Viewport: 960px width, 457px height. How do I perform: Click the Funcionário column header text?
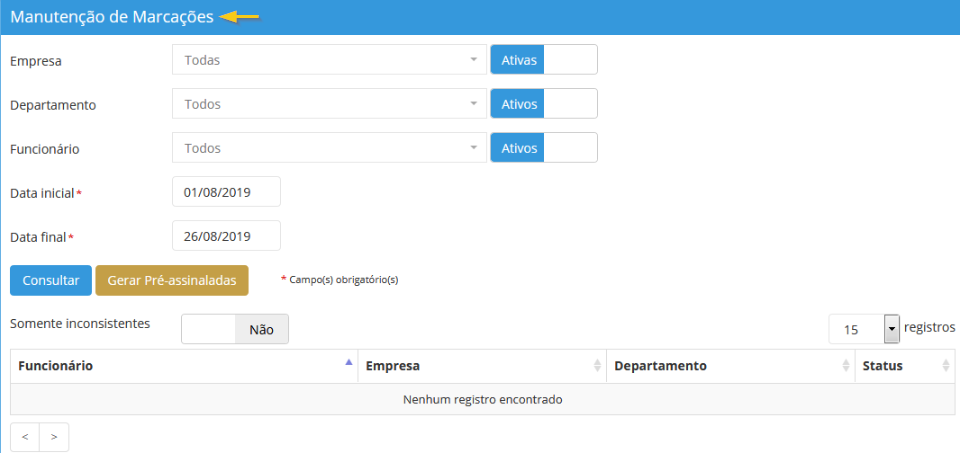56,366
